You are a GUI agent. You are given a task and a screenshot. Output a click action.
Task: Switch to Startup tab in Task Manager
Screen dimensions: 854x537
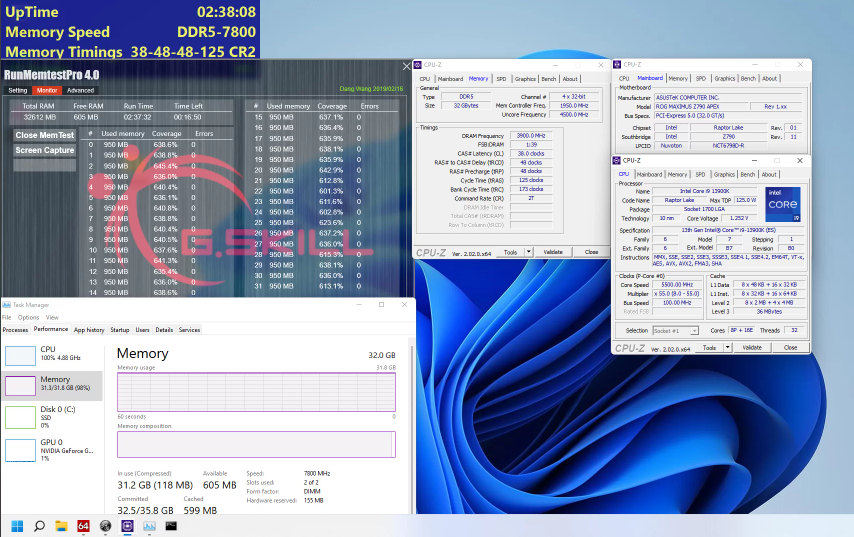(x=120, y=330)
